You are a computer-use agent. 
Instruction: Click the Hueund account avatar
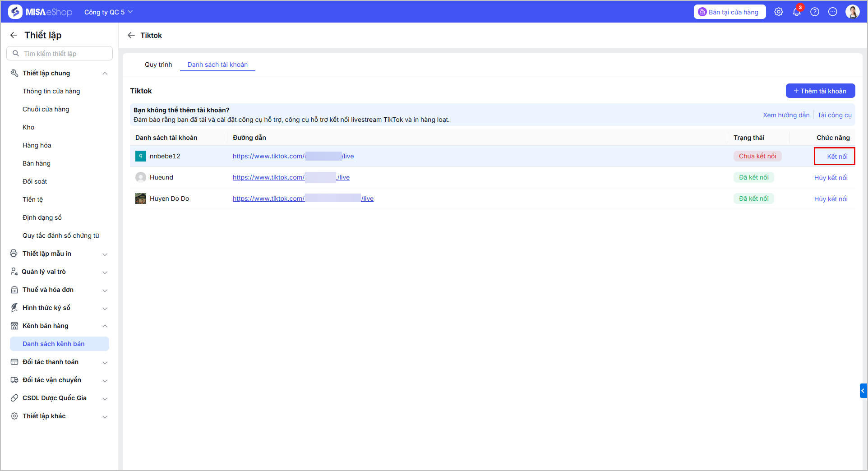coord(141,177)
